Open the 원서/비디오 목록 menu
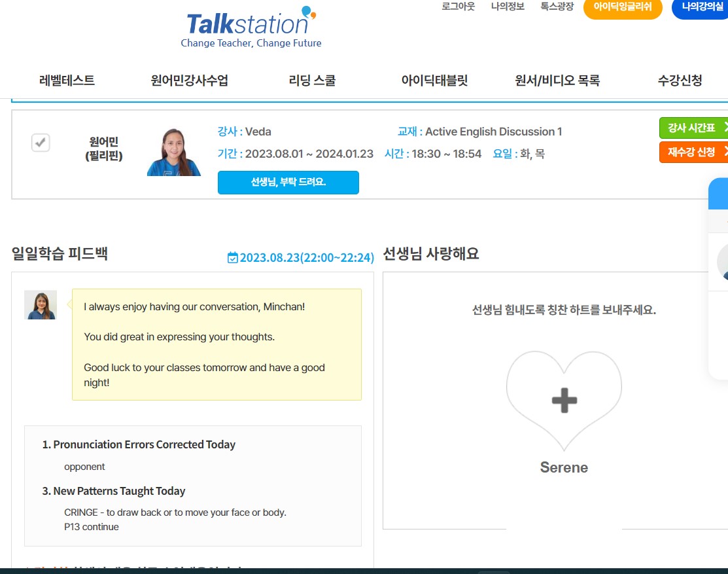Image resolution: width=728 pixels, height=574 pixels. pos(557,81)
